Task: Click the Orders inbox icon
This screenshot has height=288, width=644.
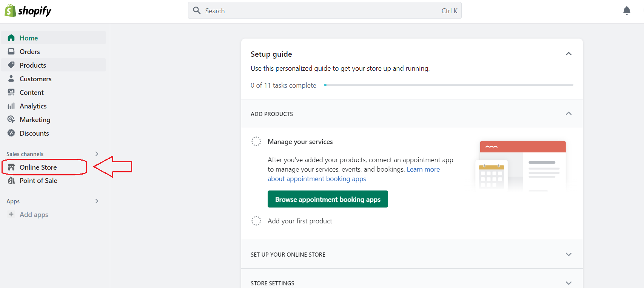Action: pos(11,51)
